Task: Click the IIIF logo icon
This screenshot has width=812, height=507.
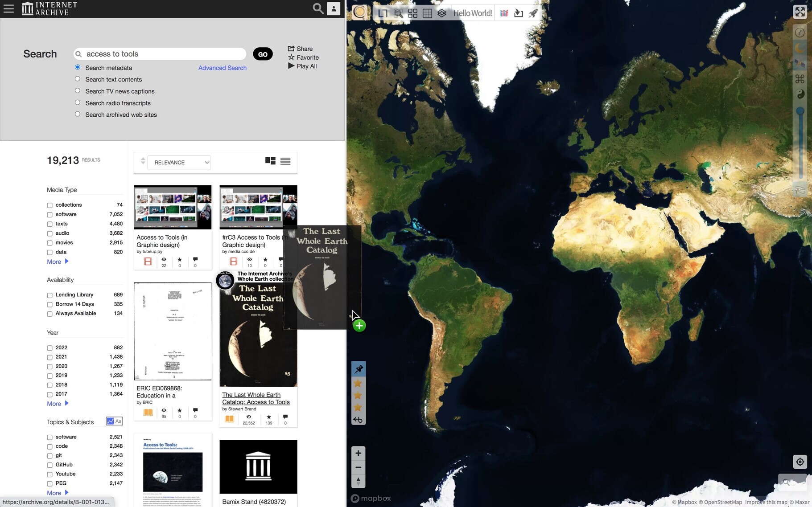Action: 504,13
